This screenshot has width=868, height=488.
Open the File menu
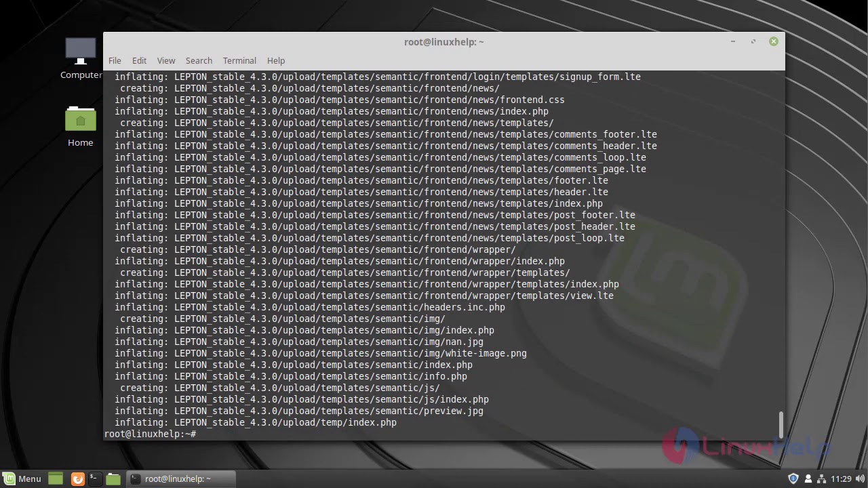[115, 60]
